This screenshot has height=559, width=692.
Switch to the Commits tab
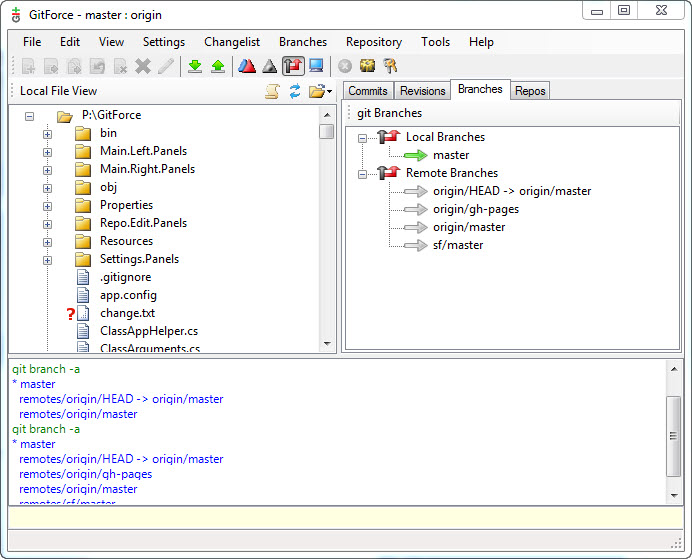pos(368,91)
